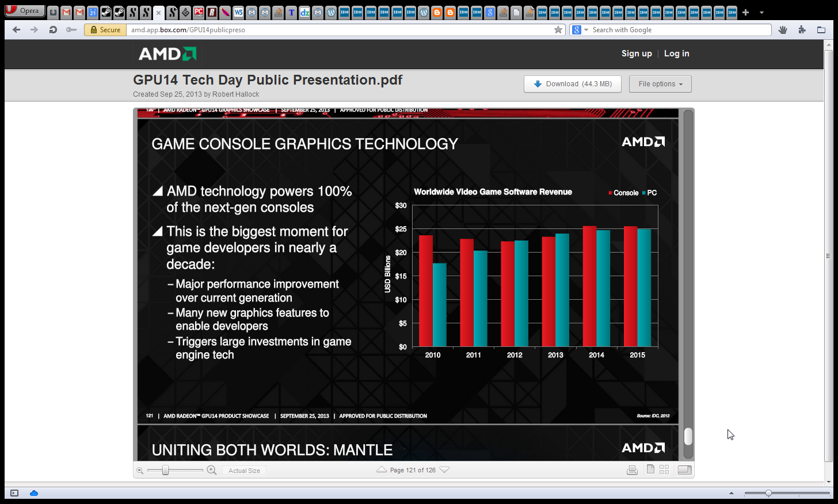This screenshot has width=838, height=504.
Task: Click the Robert Hallock author name
Action: pyautogui.click(x=235, y=94)
